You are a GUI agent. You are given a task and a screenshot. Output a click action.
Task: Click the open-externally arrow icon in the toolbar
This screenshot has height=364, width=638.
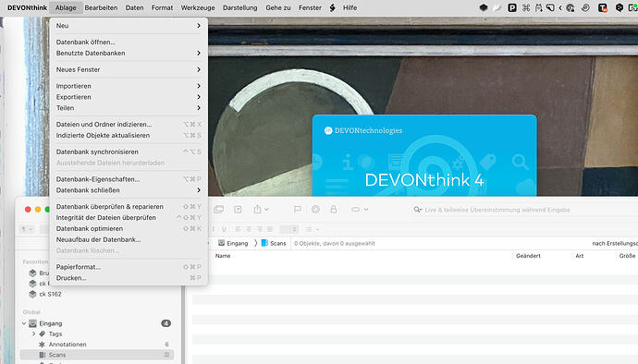coord(238,210)
